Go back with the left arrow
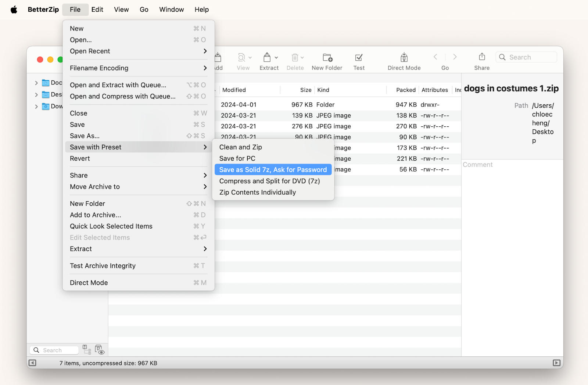This screenshot has width=588, height=385. pos(435,57)
